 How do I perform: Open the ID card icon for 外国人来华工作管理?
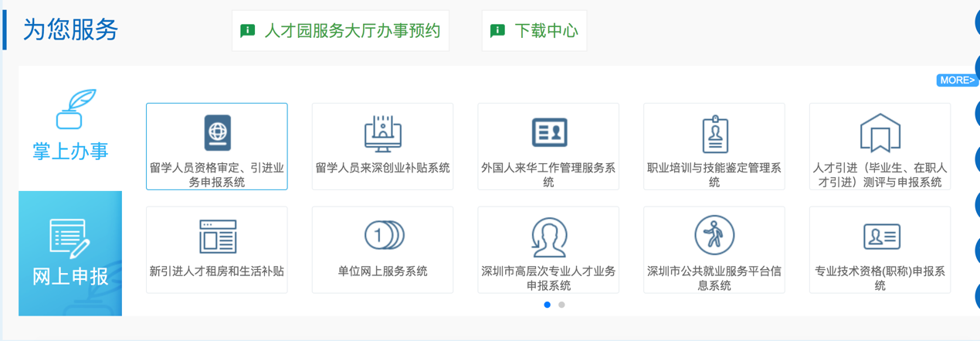[548, 133]
